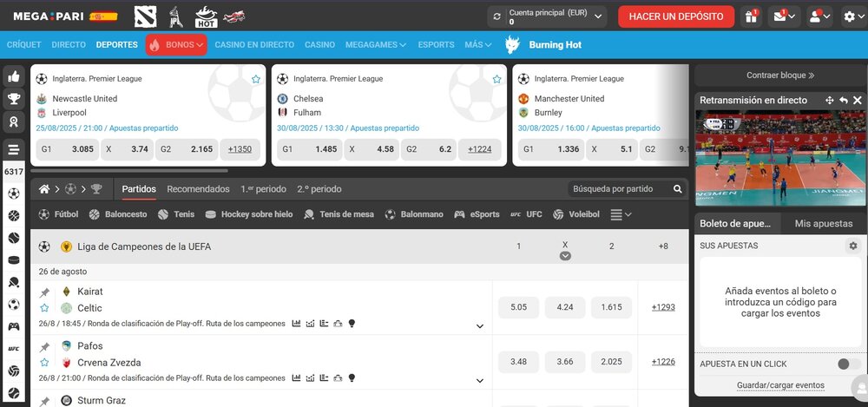
Task: Expand the Pafos vs Crvena Zvezda markets
Action: point(480,381)
